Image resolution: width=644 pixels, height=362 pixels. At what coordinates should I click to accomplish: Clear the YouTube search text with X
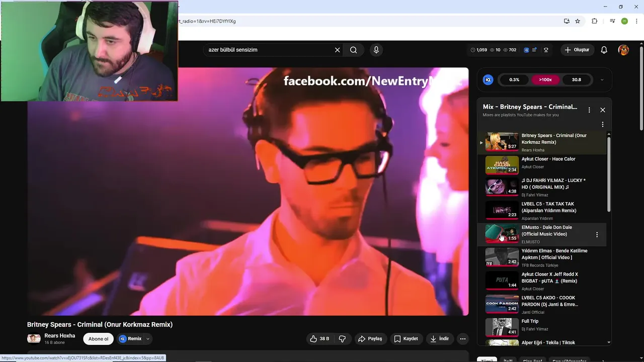coord(338,50)
